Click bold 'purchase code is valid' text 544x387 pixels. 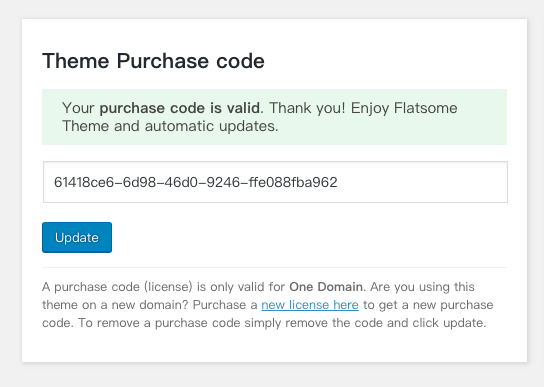179,108
